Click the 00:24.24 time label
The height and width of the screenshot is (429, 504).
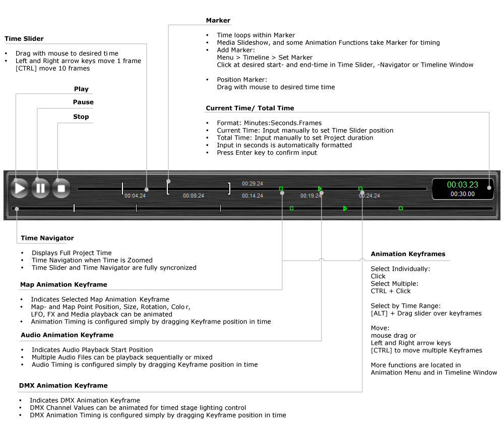[369, 196]
